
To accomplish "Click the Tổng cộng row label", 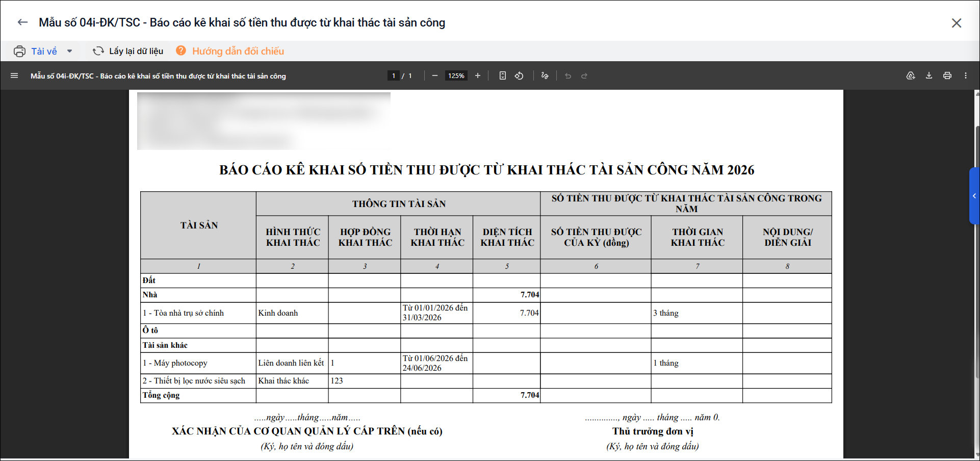I will point(161,395).
